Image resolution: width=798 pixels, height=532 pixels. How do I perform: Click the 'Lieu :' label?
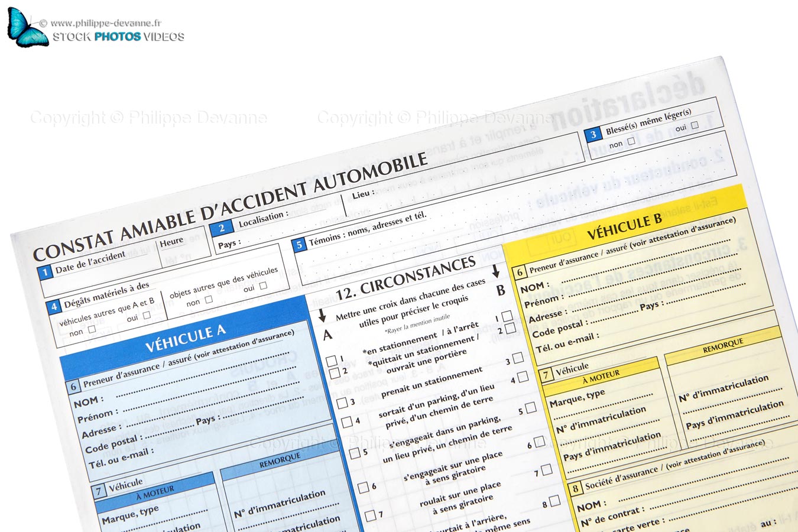pos(364,193)
